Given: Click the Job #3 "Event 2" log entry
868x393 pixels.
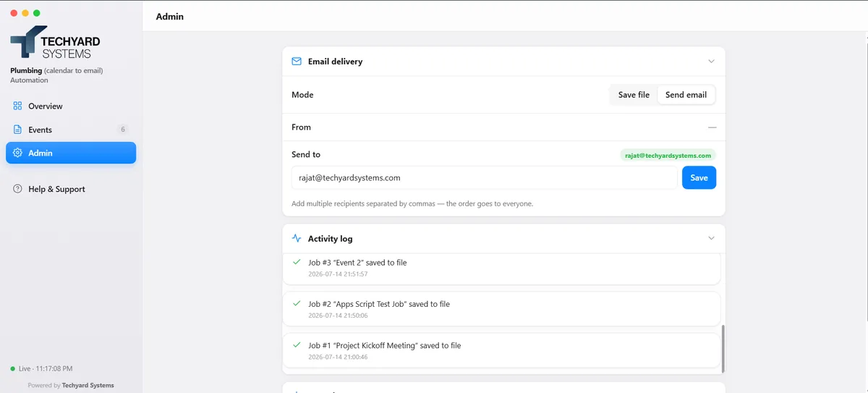Looking at the screenshot, I should click(x=502, y=268).
